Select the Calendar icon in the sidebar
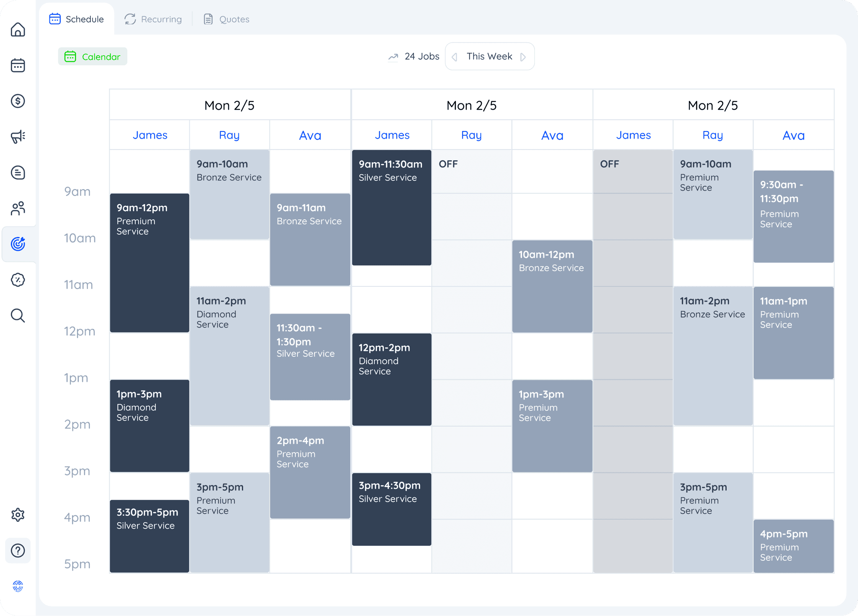 pyautogui.click(x=18, y=65)
